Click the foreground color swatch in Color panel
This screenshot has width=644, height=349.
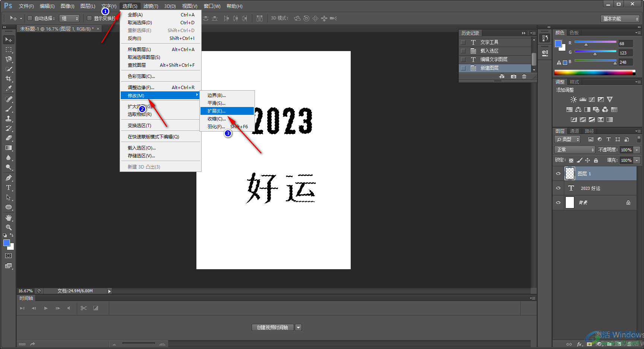(x=558, y=44)
